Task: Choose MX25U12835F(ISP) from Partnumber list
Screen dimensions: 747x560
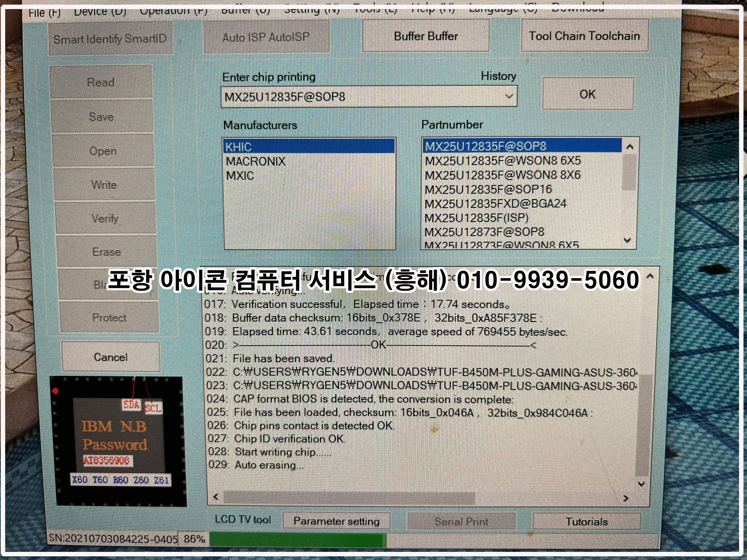Action: (x=476, y=218)
